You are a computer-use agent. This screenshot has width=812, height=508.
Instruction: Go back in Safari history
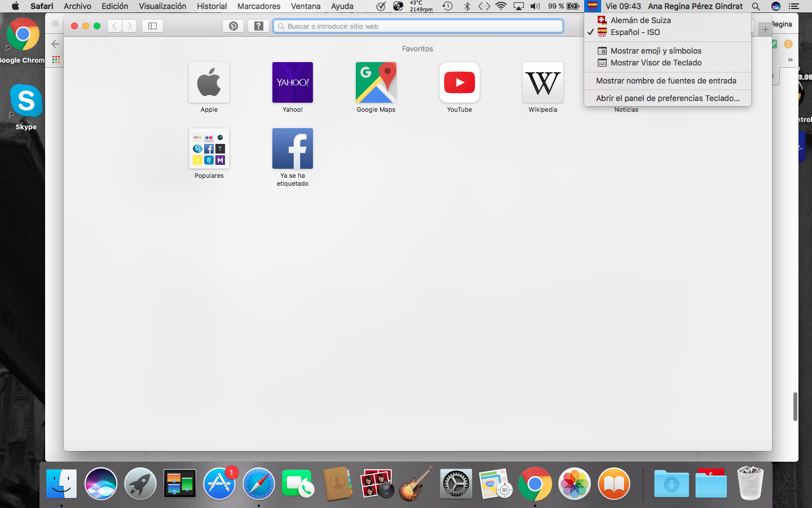pos(114,26)
